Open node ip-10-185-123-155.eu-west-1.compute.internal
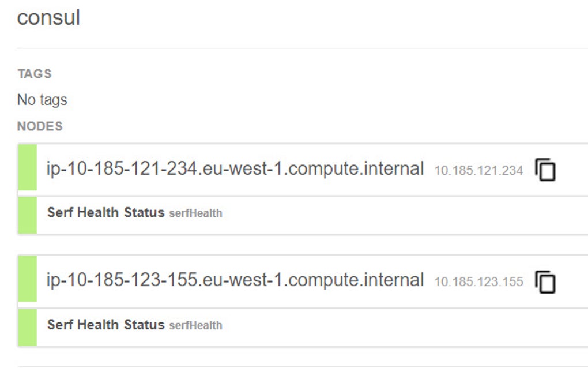The image size is (588, 368). point(235,280)
